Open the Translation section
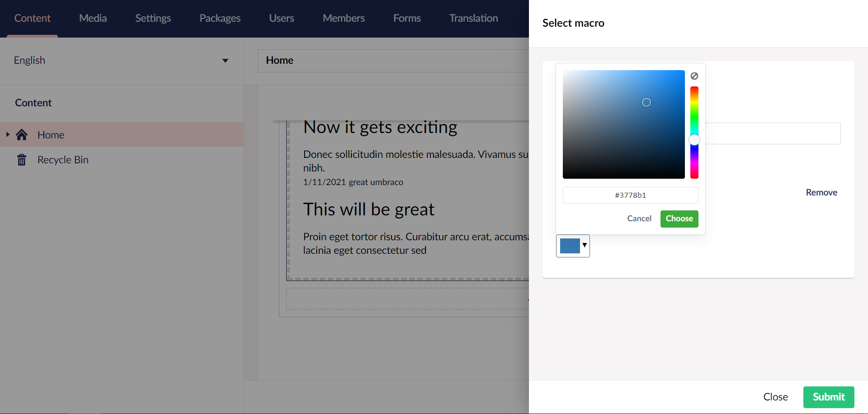The height and width of the screenshot is (414, 868). pos(473,18)
